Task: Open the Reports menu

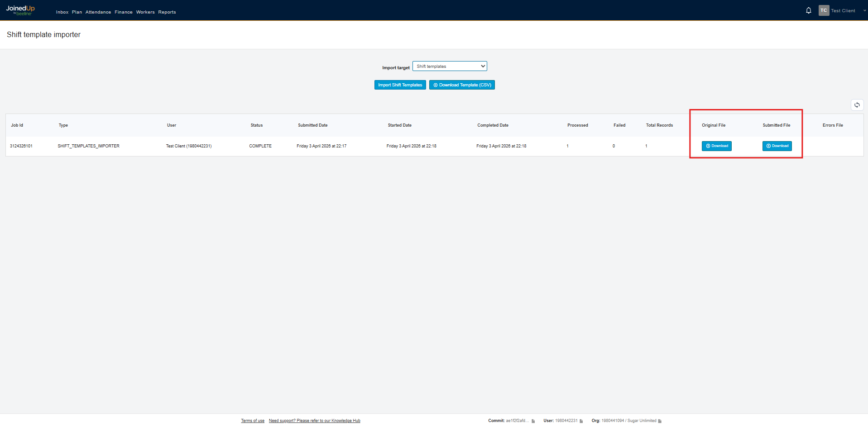Action: coord(167,12)
